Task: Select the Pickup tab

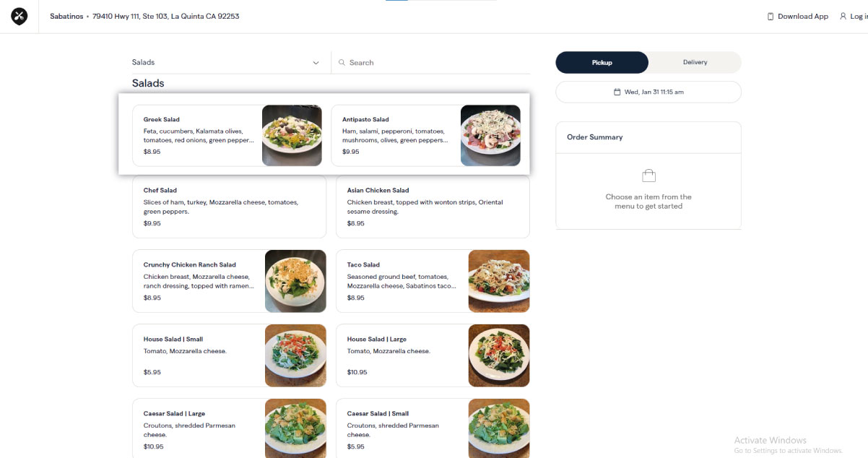Action: tap(602, 62)
